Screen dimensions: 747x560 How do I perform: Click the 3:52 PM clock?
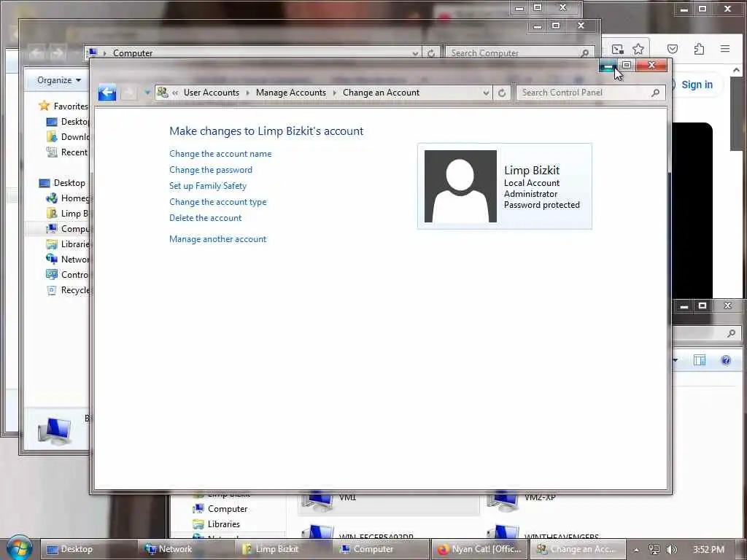(x=708, y=550)
